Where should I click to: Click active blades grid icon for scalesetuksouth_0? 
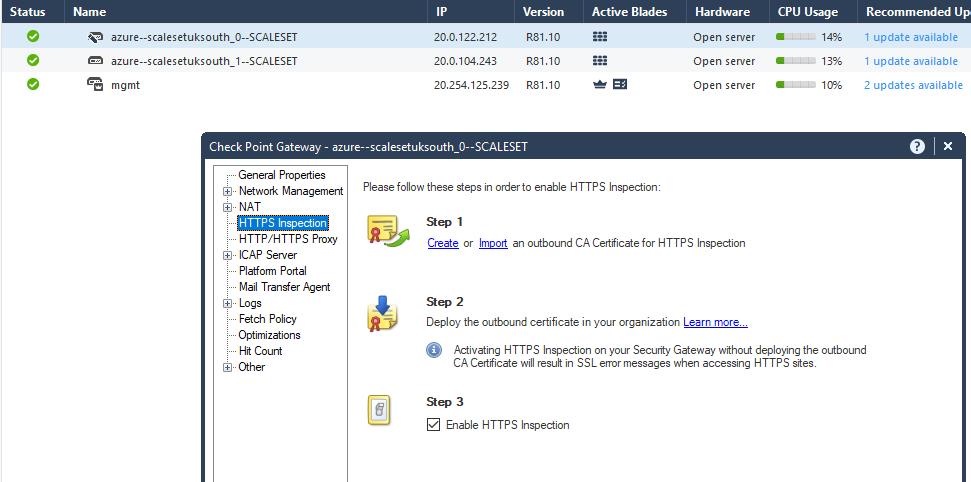pyautogui.click(x=599, y=37)
